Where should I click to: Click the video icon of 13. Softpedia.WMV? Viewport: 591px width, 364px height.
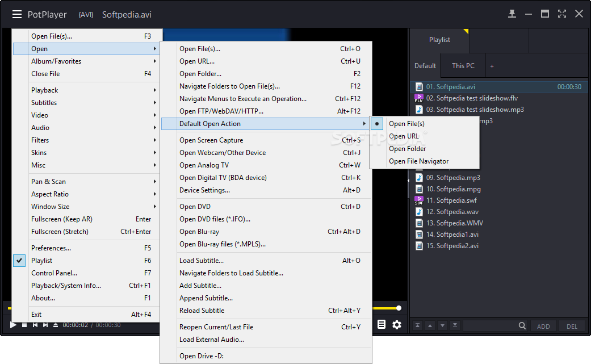[x=419, y=223]
